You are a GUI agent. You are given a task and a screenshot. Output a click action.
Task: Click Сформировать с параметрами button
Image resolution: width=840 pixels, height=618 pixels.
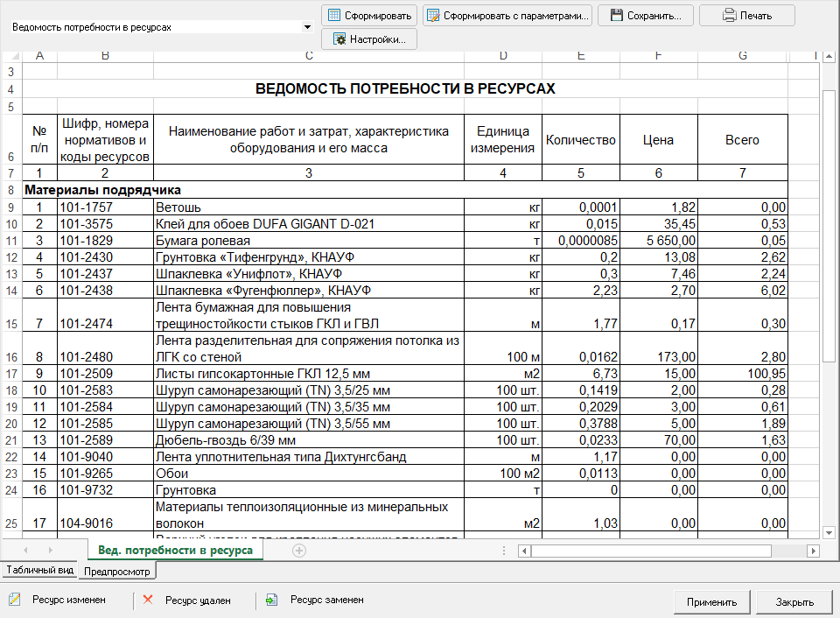click(x=507, y=16)
